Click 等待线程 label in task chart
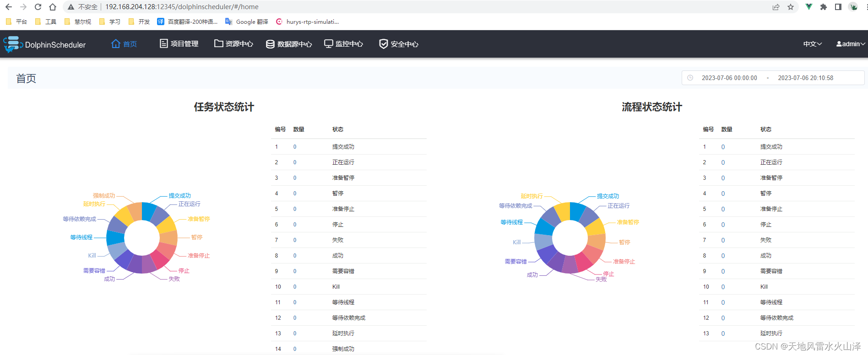 coord(81,237)
